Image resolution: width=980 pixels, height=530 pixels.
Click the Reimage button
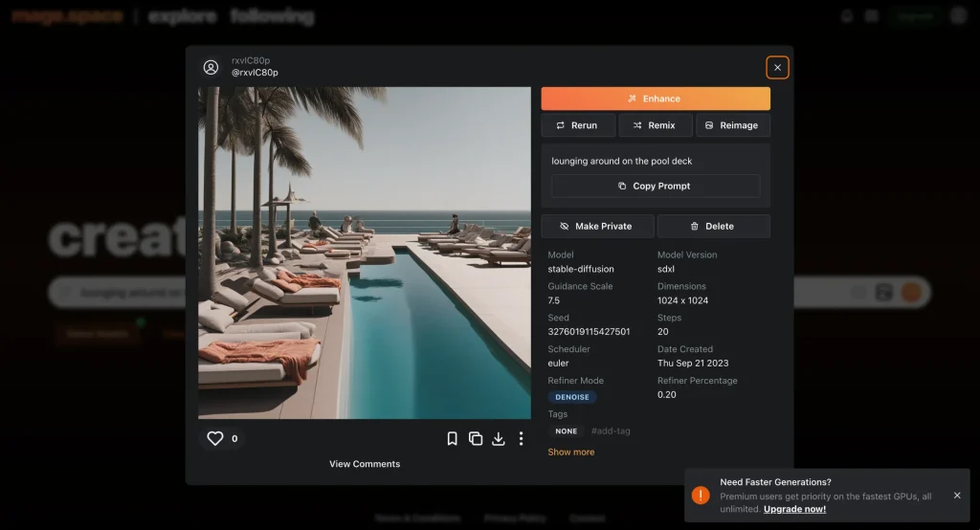pyautogui.click(x=732, y=125)
